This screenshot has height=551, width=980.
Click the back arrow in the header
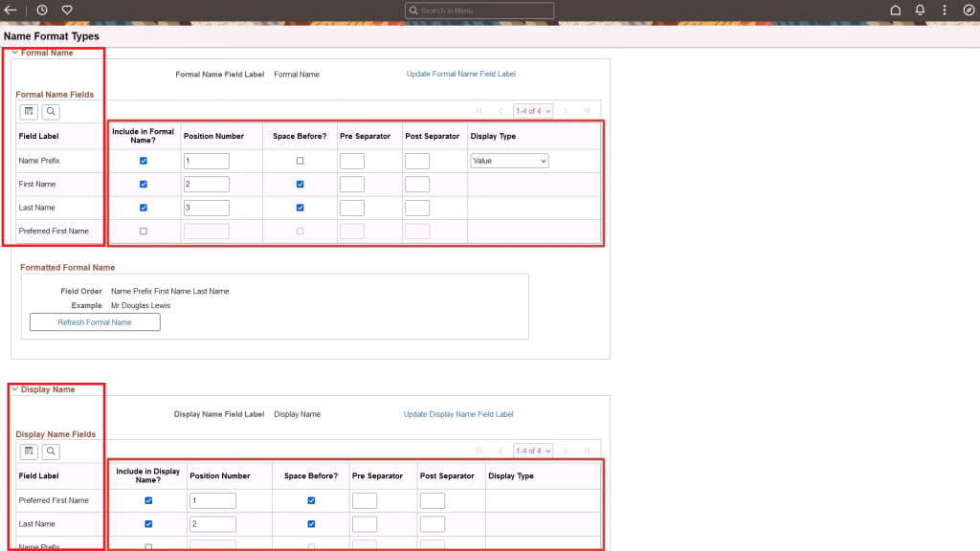pyautogui.click(x=11, y=10)
